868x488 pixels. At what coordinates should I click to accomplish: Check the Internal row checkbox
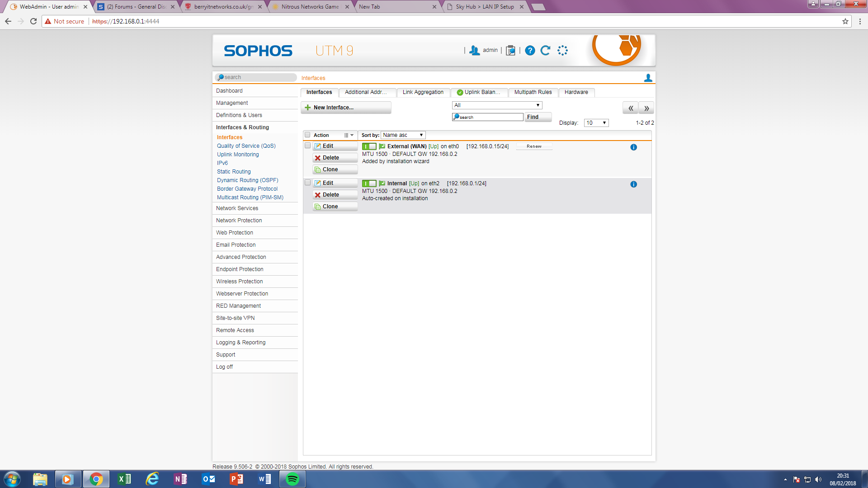coord(307,183)
